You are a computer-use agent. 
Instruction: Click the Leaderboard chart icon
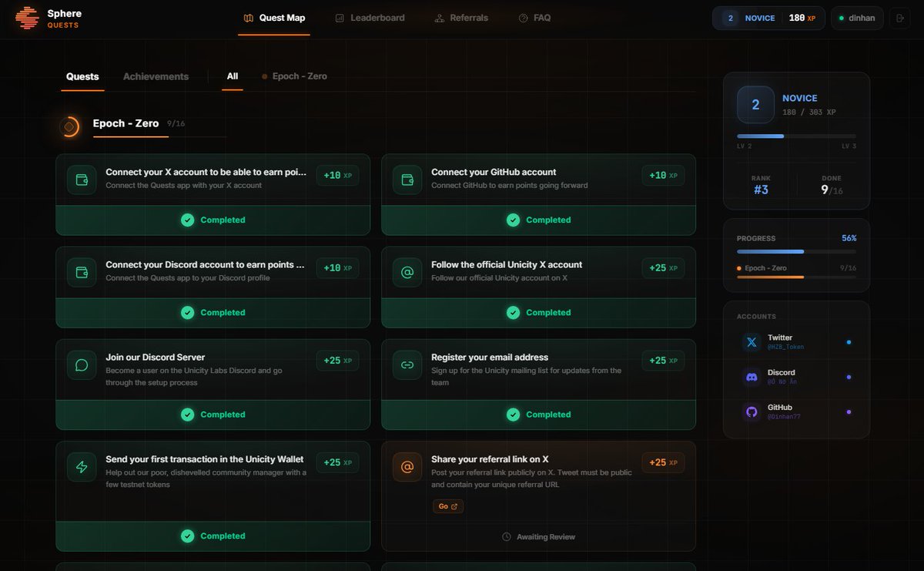click(x=340, y=18)
